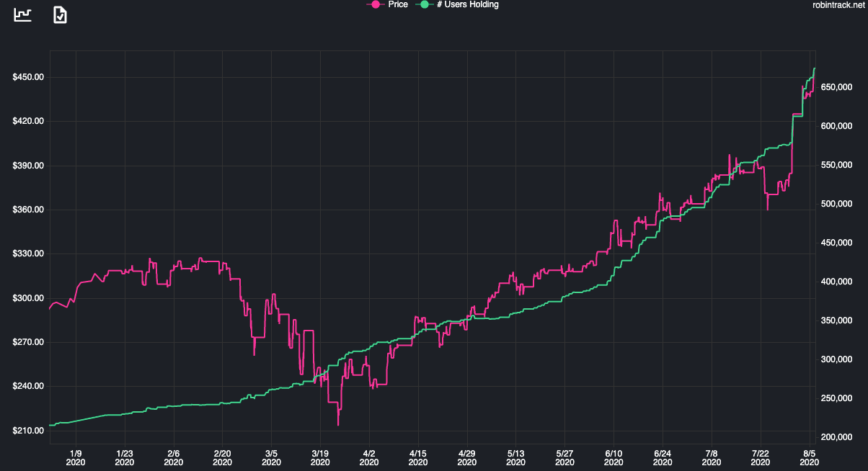
Task: Select the 8/5 2020 date label
Action: pyautogui.click(x=809, y=458)
